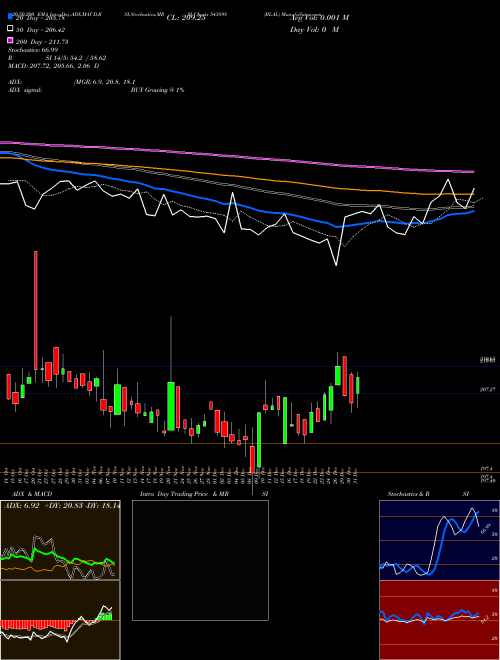Click the Day Vol: 0 M label
The image size is (500, 660).
click(314, 29)
